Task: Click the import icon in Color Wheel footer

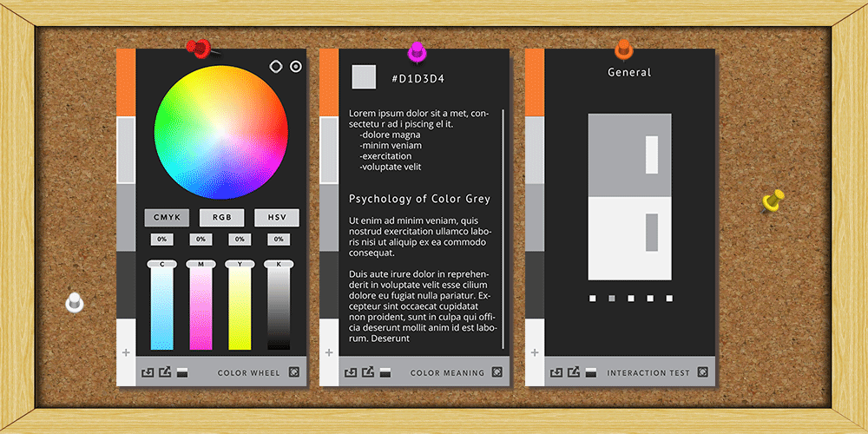Action: pos(147,373)
